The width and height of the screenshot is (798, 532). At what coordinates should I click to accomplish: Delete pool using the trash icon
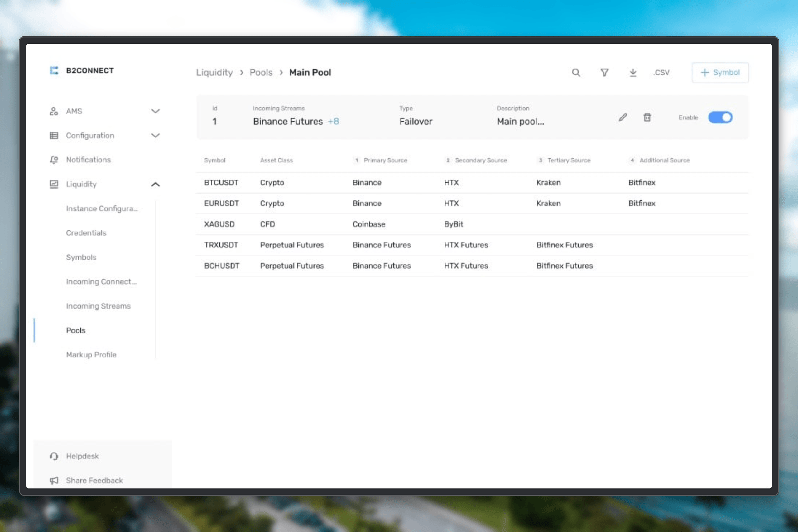[x=647, y=117]
